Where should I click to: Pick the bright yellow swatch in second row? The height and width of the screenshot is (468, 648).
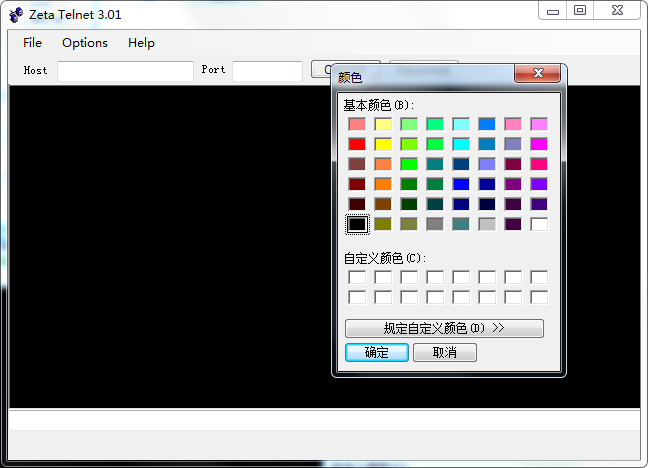click(x=383, y=144)
